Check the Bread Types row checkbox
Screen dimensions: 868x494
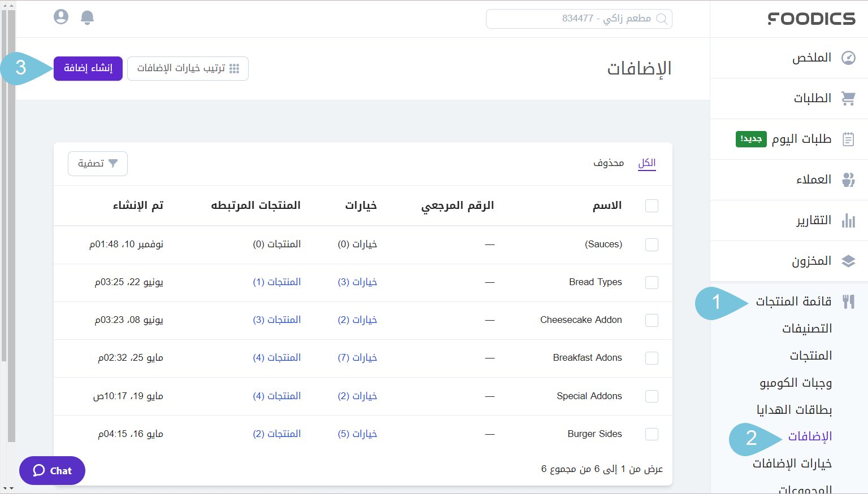[x=652, y=282]
